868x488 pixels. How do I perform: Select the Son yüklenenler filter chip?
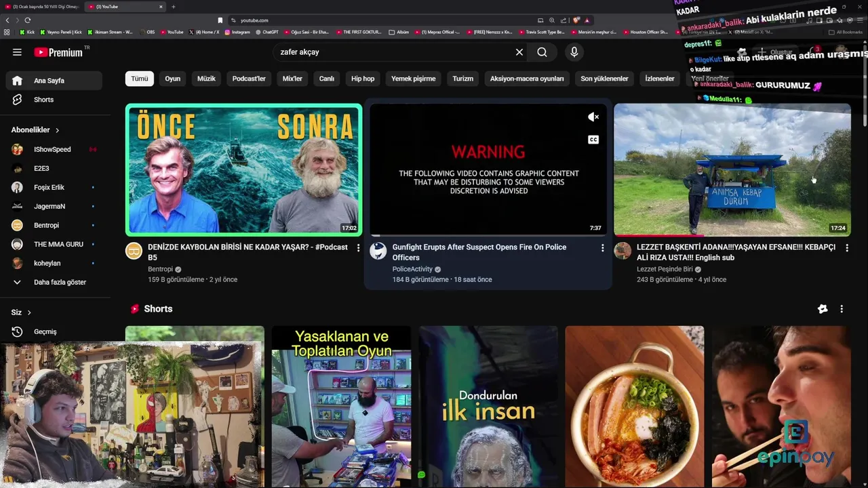(x=604, y=79)
